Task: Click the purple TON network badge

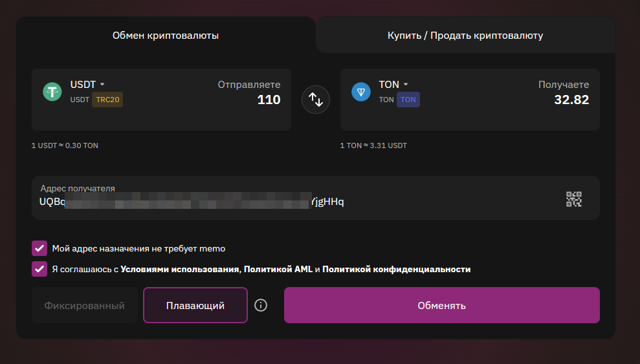Action: [x=408, y=100]
